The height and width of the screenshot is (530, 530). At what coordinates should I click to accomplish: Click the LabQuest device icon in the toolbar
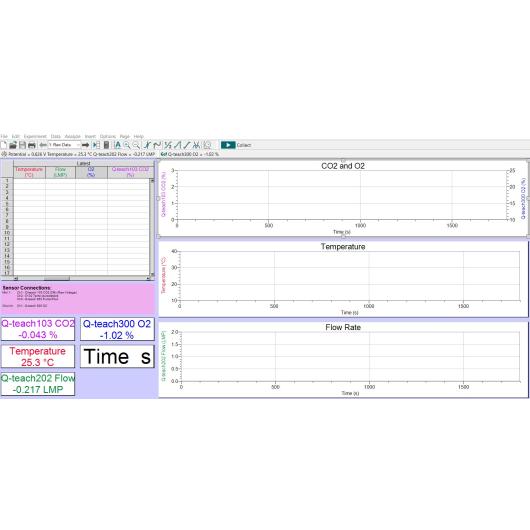(x=106, y=145)
